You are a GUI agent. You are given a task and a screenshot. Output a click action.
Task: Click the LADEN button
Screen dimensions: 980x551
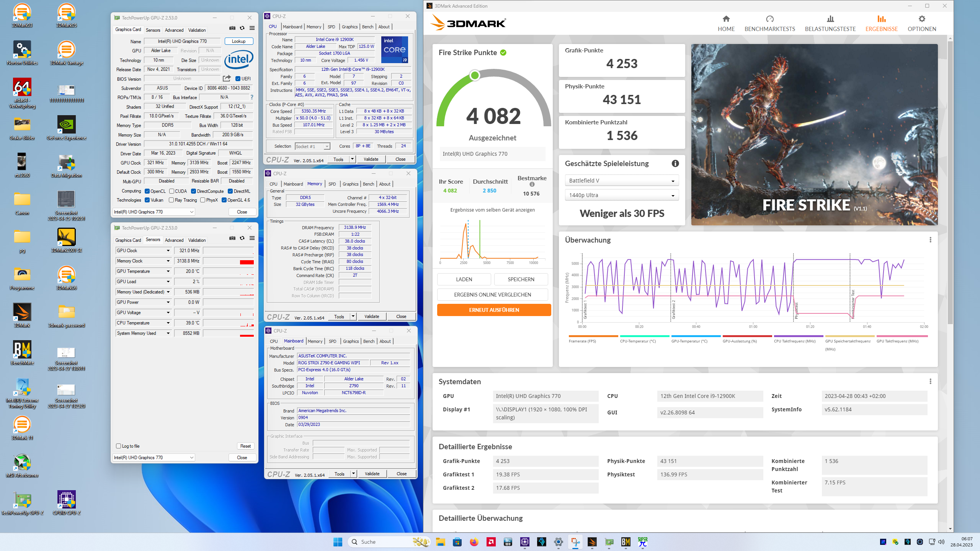click(x=464, y=279)
